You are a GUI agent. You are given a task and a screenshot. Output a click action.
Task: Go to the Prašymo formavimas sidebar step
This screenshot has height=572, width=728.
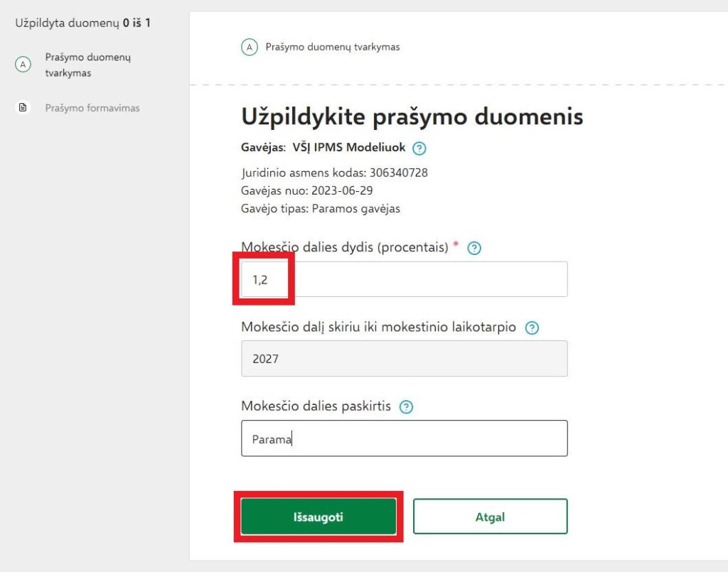pos(92,108)
